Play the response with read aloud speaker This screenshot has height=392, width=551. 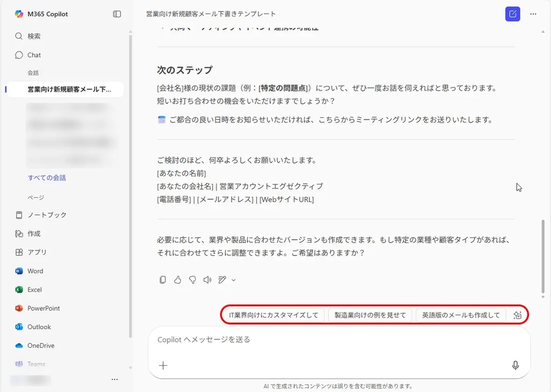pos(207,280)
